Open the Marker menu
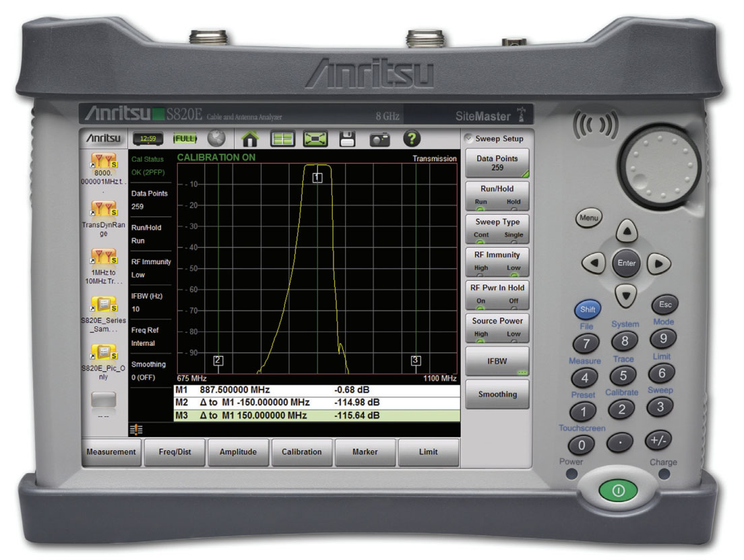This screenshot has height=560, width=744. (365, 452)
